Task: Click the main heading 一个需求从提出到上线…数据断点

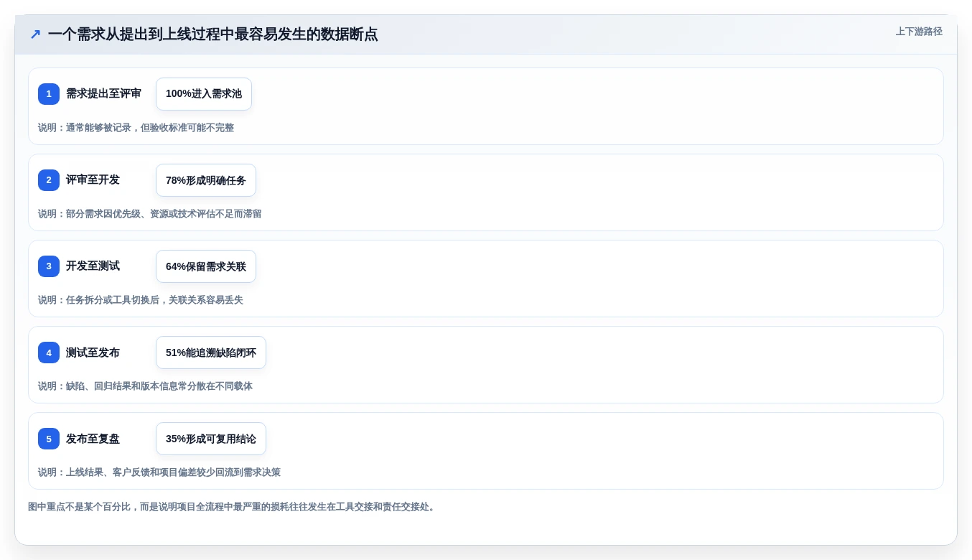Action: [212, 34]
